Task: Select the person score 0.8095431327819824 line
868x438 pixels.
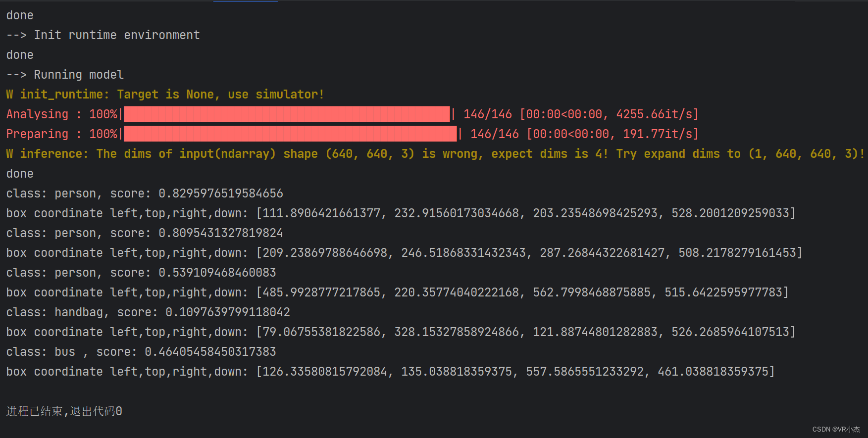Action: [145, 233]
